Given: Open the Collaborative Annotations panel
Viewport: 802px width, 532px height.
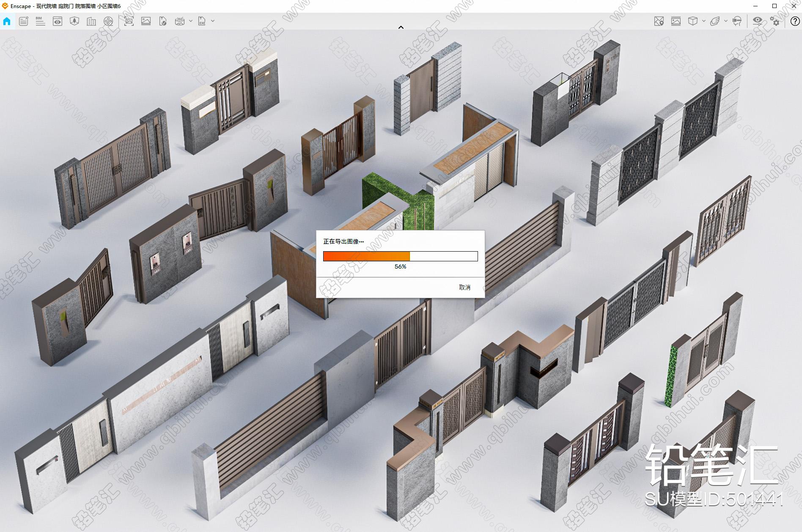Looking at the screenshot, I should click(x=24, y=21).
